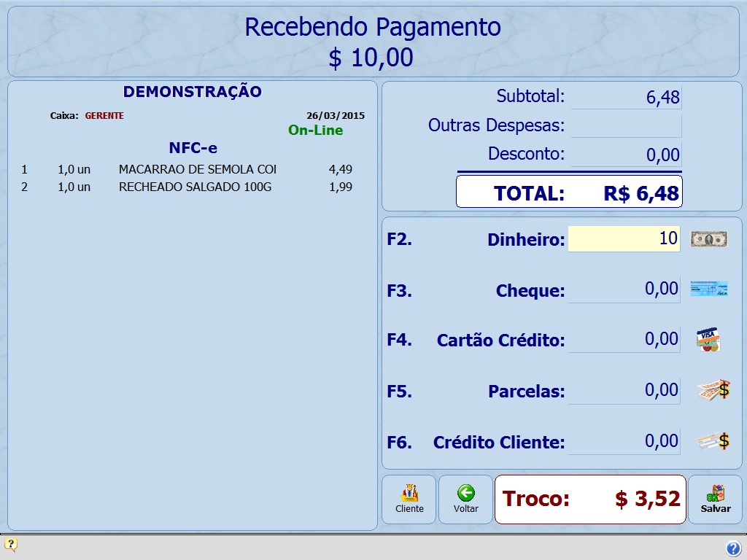Select the Crédito Cliente amount field
The height and width of the screenshot is (560, 747).
(624, 441)
